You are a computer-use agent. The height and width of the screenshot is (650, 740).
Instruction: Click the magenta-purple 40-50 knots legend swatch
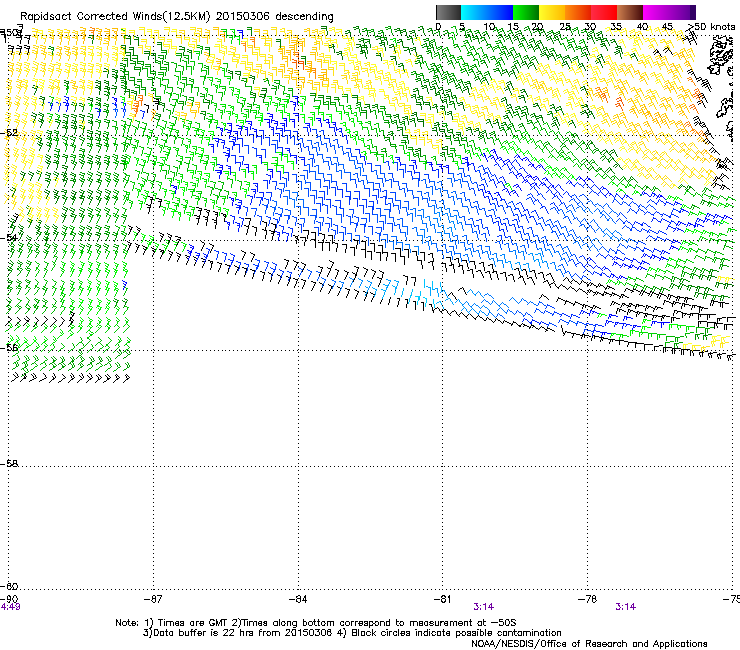click(x=669, y=12)
